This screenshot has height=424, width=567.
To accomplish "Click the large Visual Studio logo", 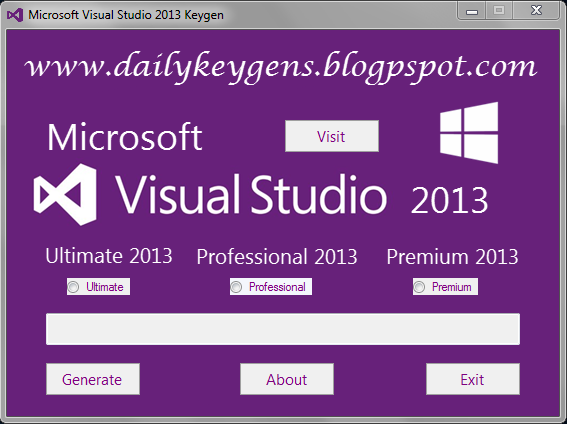I will click(x=65, y=194).
